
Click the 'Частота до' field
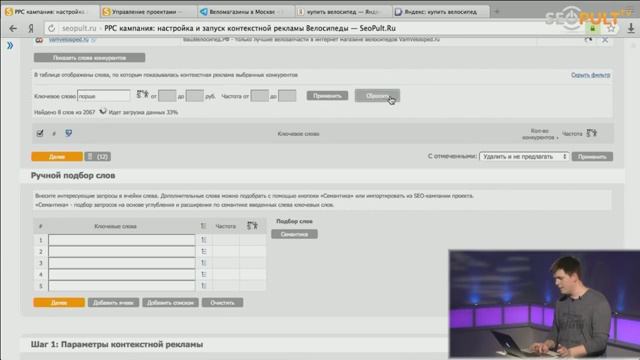287,96
